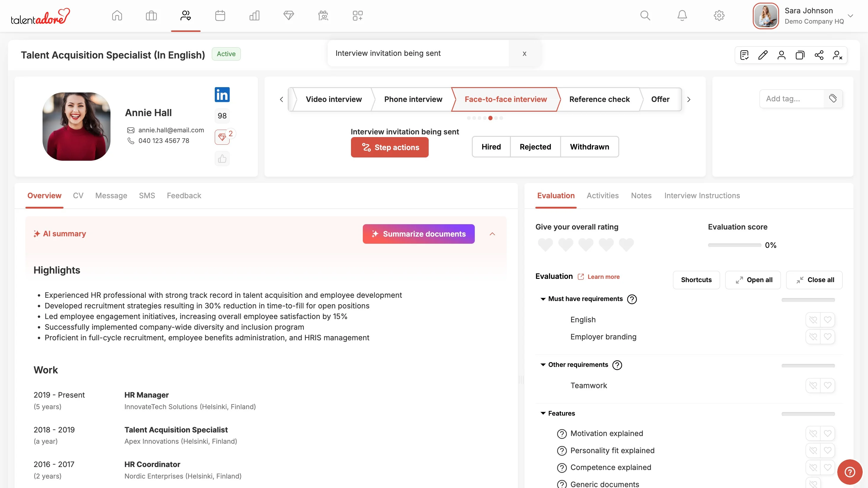This screenshot has width=868, height=488.
Task: Click the Summarize documents button
Action: [x=419, y=234]
